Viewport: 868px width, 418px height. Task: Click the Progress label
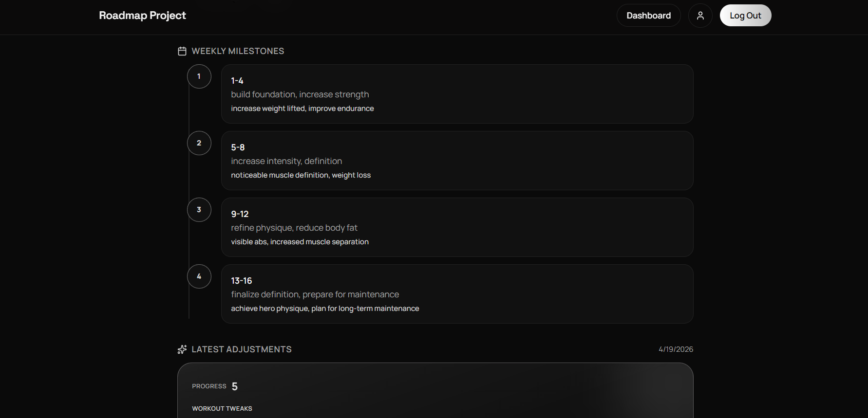pos(209,386)
